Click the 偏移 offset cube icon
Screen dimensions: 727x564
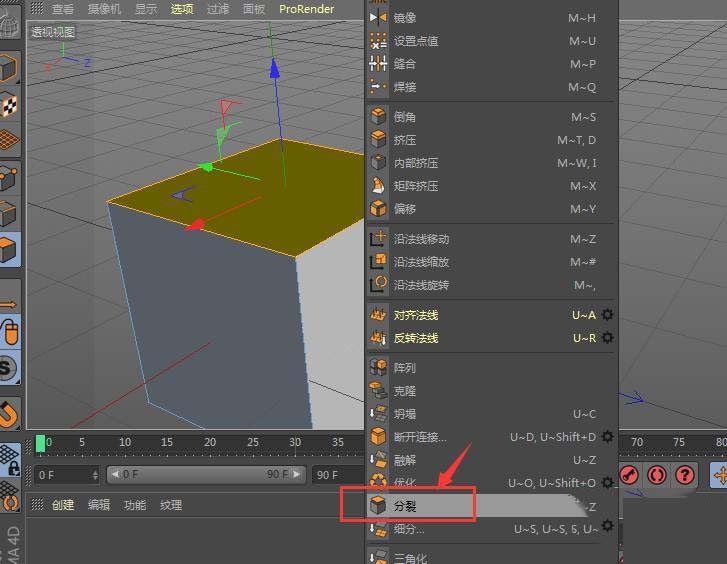coord(378,209)
